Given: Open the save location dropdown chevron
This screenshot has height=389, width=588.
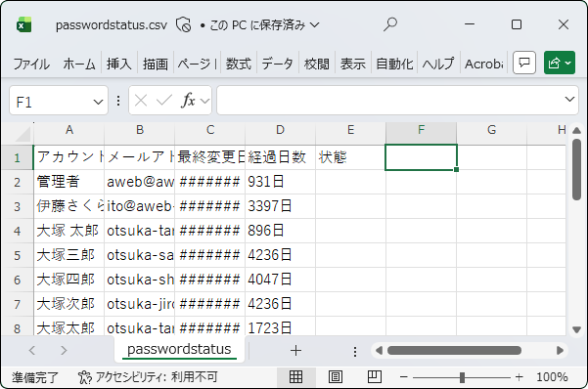Looking at the screenshot, I should pyautogui.click(x=315, y=25).
